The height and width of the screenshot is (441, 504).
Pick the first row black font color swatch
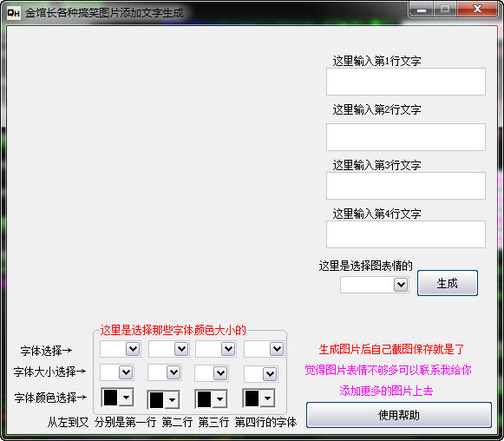click(x=110, y=398)
